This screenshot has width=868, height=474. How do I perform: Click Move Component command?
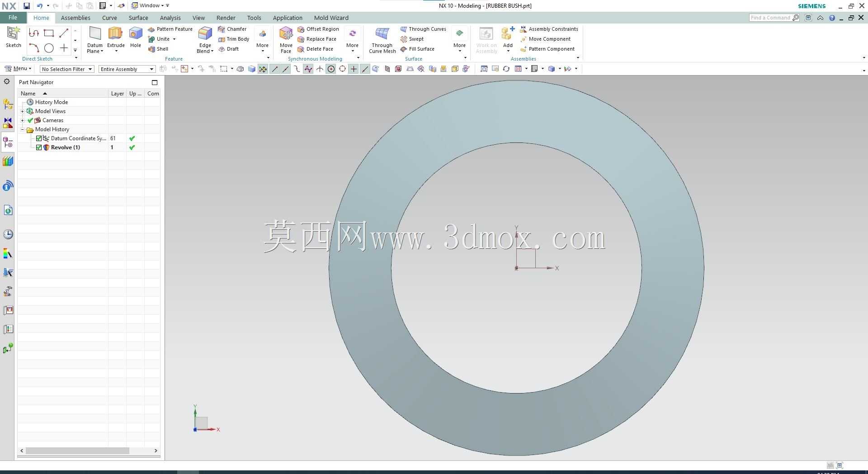[x=546, y=39]
